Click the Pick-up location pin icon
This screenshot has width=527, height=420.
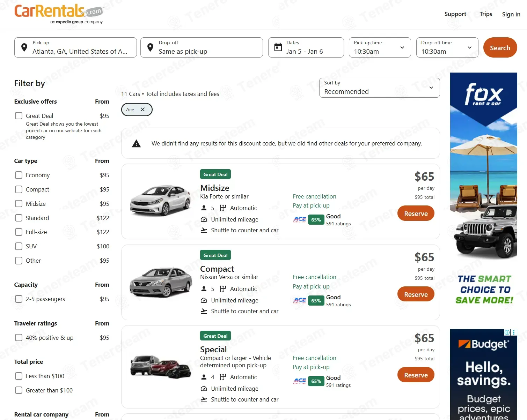tap(24, 47)
